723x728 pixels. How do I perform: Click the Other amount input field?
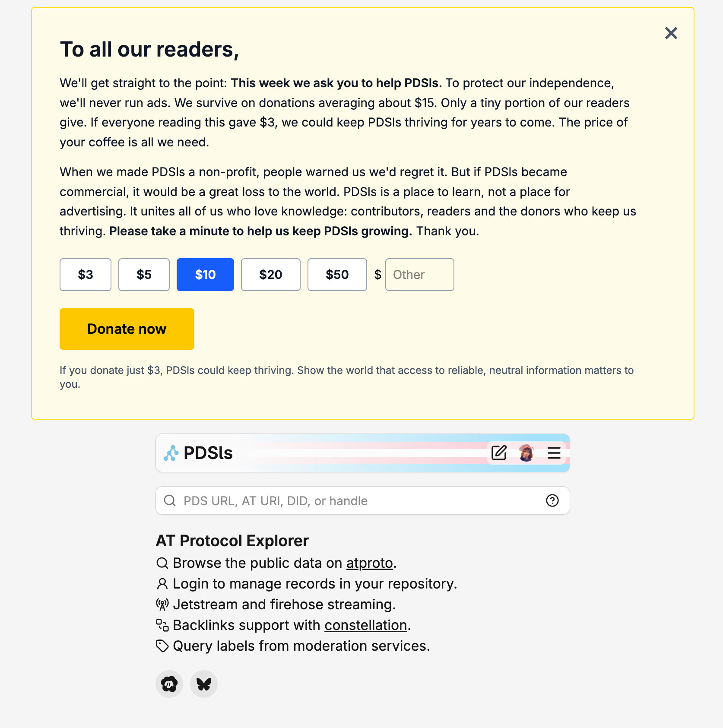[419, 275]
